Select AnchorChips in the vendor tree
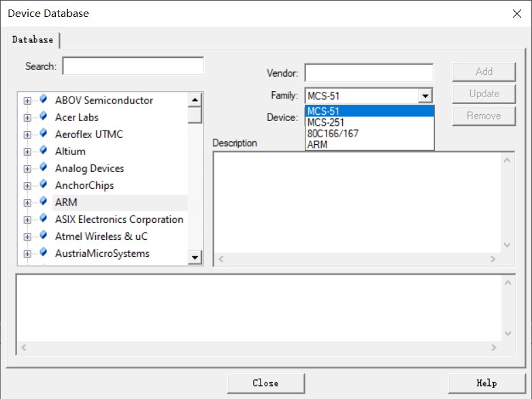The image size is (532, 399). pyautogui.click(x=84, y=186)
